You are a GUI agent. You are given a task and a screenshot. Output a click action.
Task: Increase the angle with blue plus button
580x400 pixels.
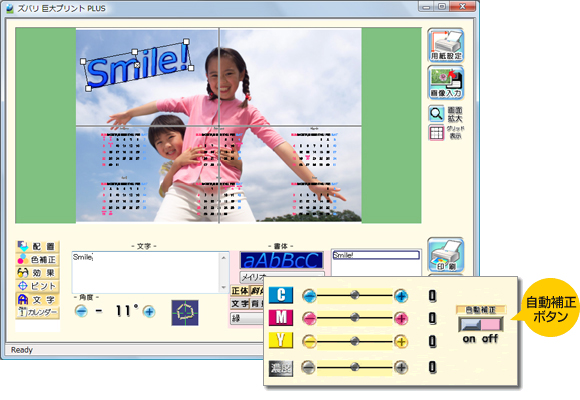(x=149, y=312)
